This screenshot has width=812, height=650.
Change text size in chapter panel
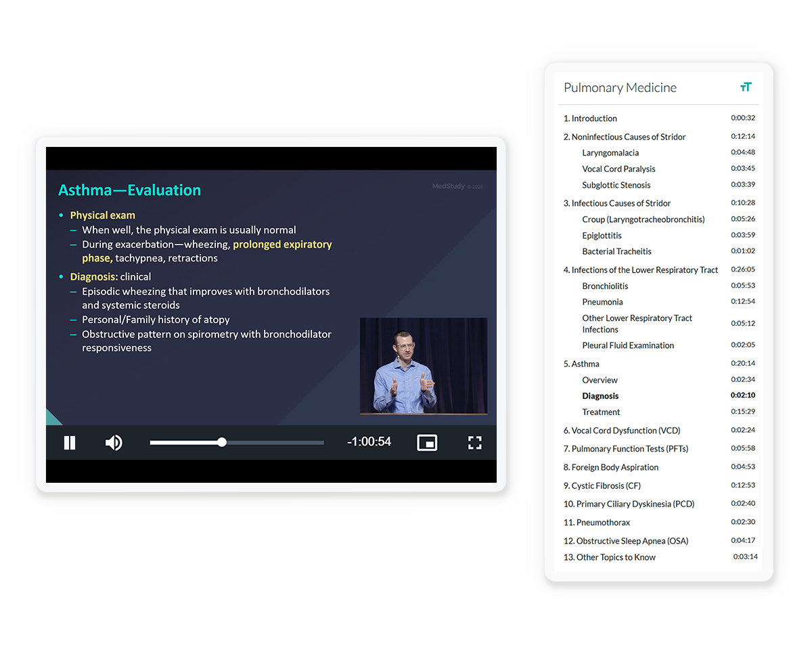point(746,87)
